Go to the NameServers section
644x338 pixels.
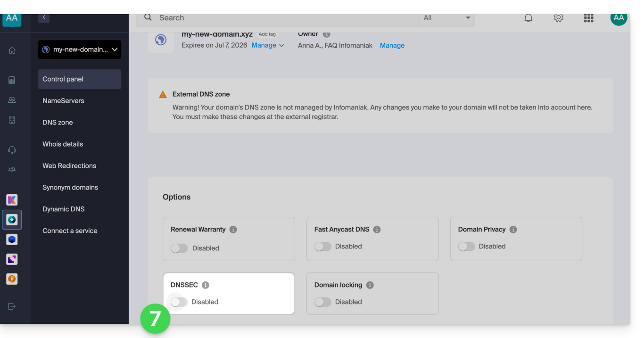[63, 101]
